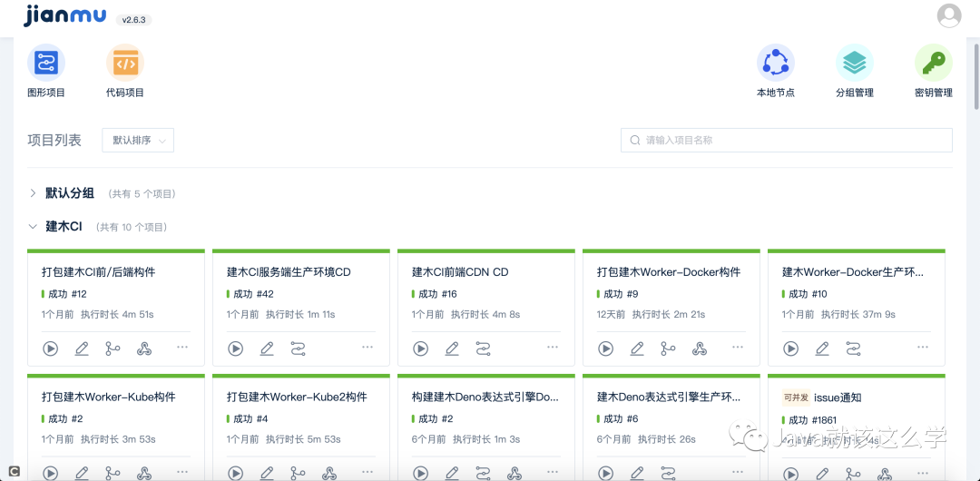Screen dimensions: 980x481
Task: Open 打包建木Worker-Kube构件 card title
Action: click(x=109, y=398)
